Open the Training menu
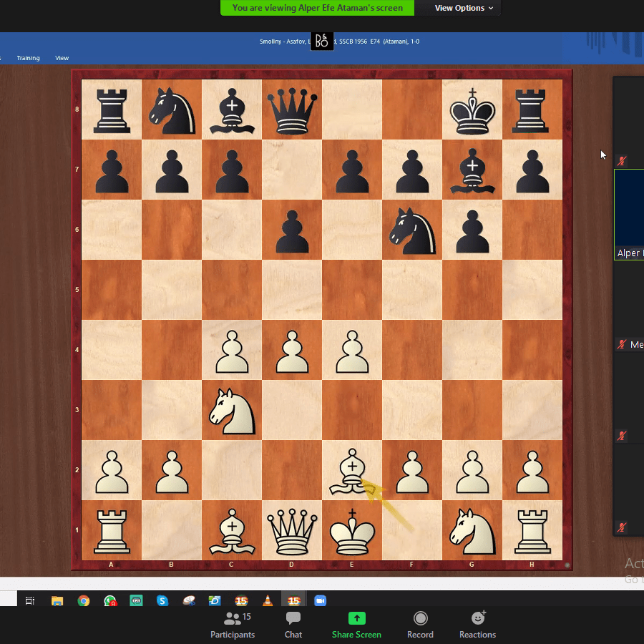The width and height of the screenshot is (644, 644). tap(29, 58)
